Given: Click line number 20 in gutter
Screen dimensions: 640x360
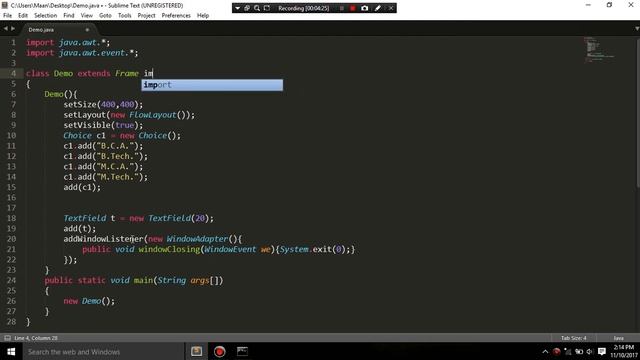Looking at the screenshot, I should (x=11, y=239).
